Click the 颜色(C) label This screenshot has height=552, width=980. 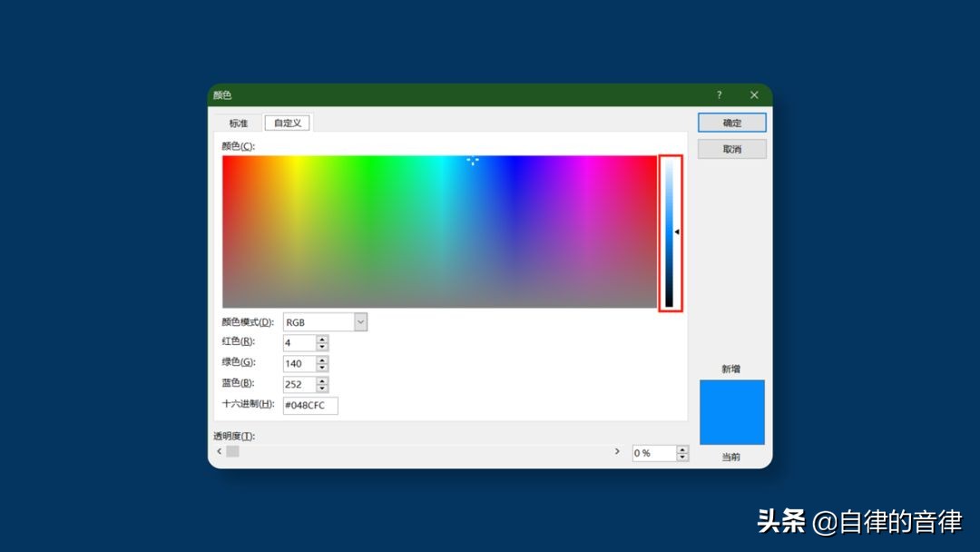(238, 145)
